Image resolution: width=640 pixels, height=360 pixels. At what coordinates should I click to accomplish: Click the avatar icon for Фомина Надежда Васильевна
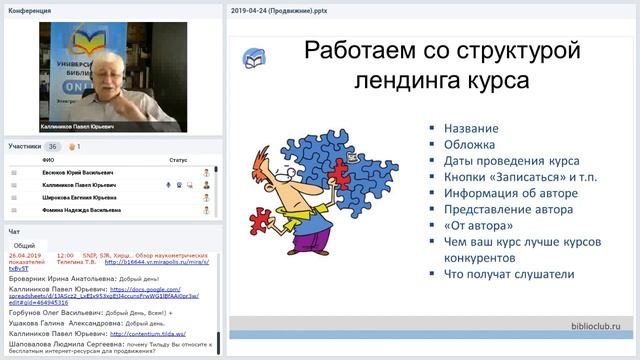click(207, 211)
